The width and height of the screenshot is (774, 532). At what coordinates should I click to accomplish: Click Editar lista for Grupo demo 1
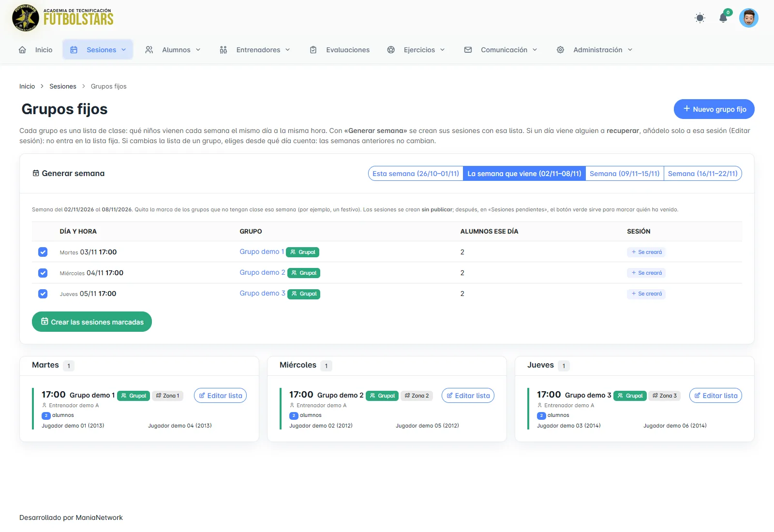point(221,396)
